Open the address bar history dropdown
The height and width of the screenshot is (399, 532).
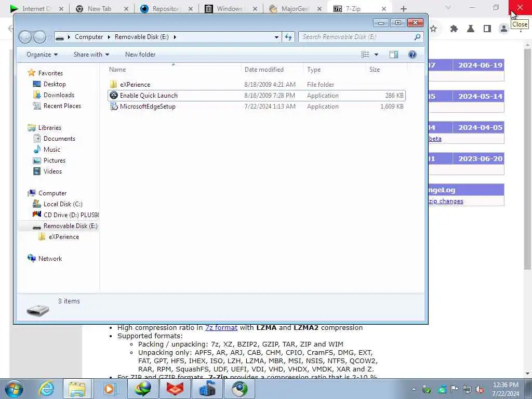pyautogui.click(x=276, y=37)
